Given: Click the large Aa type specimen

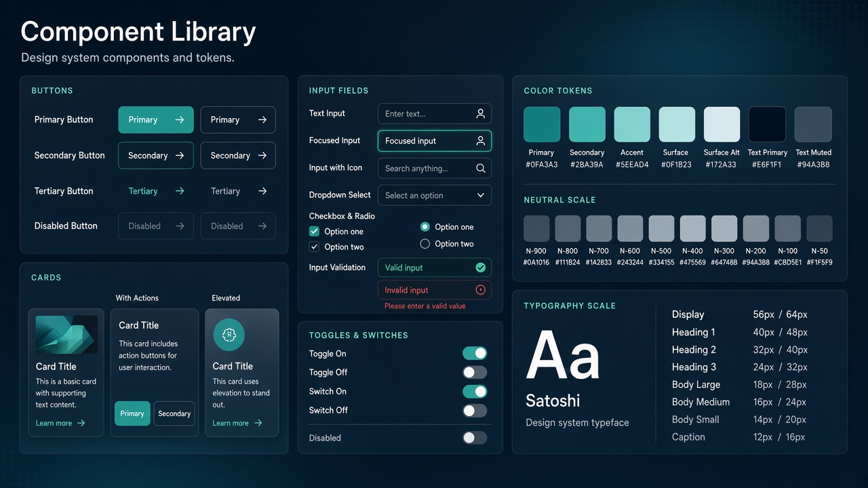Looking at the screenshot, I should click(x=563, y=354).
